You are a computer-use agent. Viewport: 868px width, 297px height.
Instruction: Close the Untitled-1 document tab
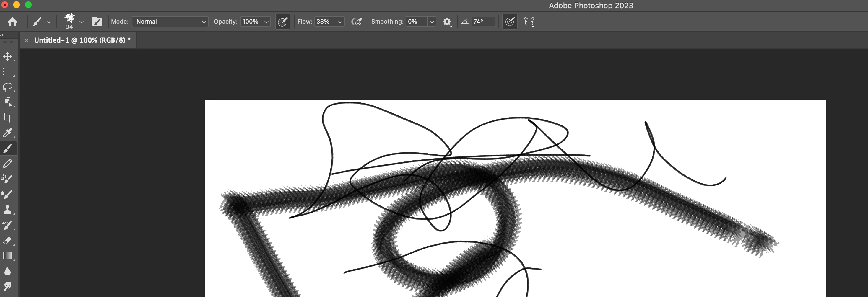click(27, 40)
